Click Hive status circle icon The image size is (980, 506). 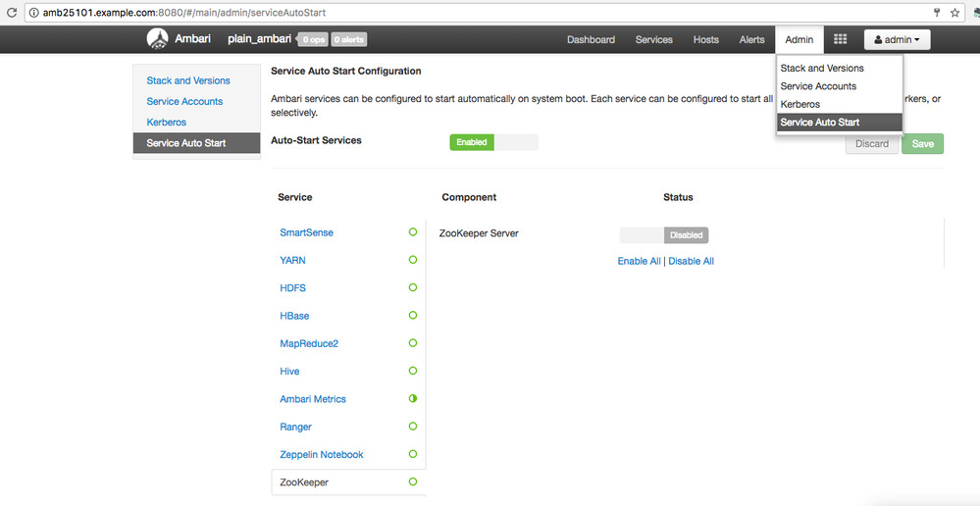pos(412,371)
